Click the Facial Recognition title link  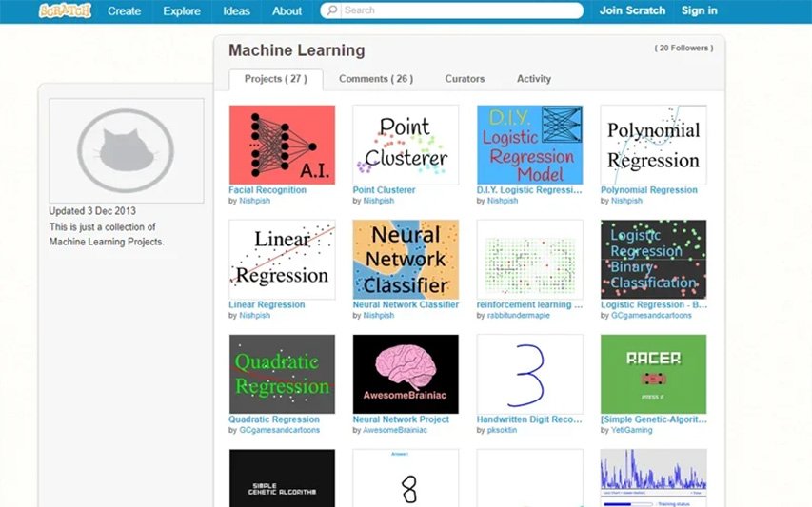click(267, 190)
